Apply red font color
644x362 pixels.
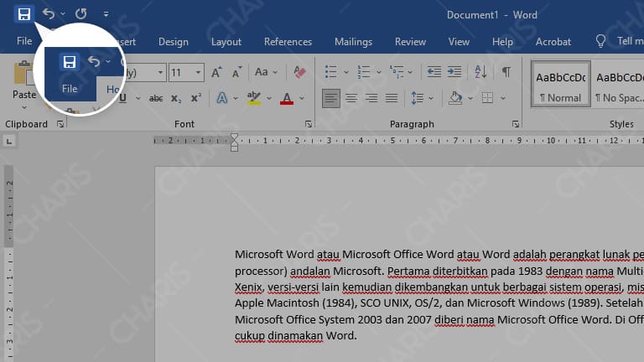(287, 98)
